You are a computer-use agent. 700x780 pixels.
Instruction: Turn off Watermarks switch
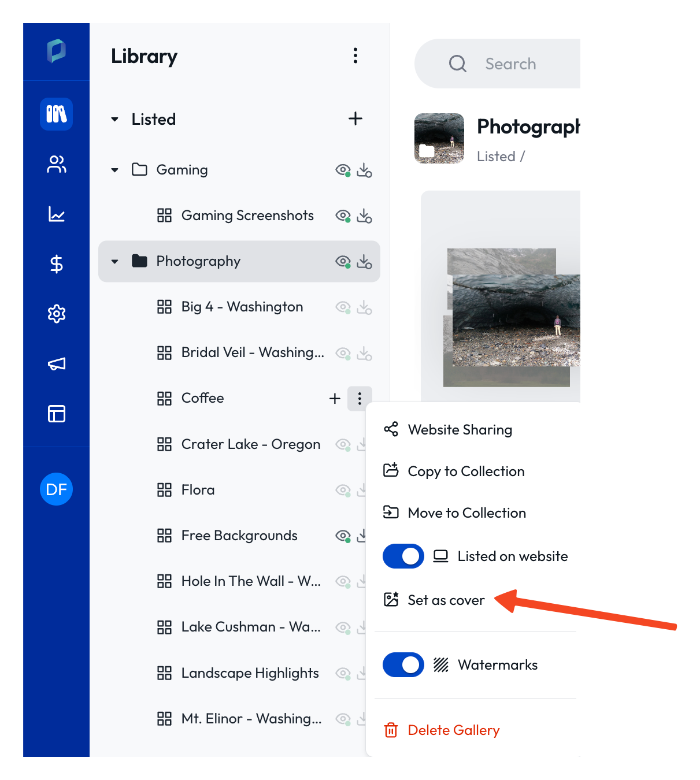point(403,664)
